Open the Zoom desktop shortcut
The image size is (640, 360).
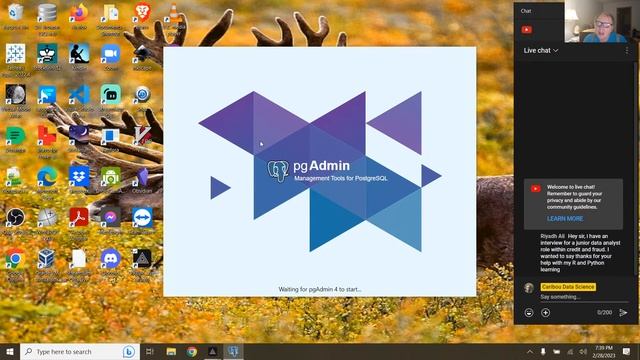point(111,54)
